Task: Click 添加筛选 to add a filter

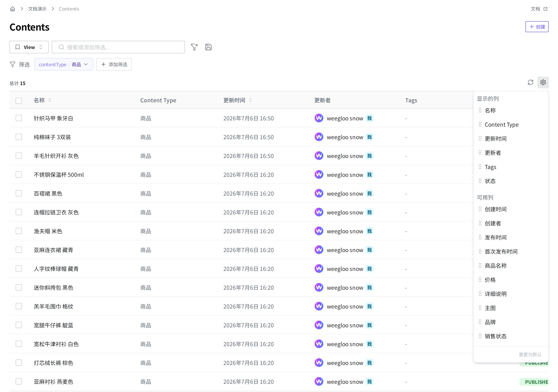Action: click(114, 64)
